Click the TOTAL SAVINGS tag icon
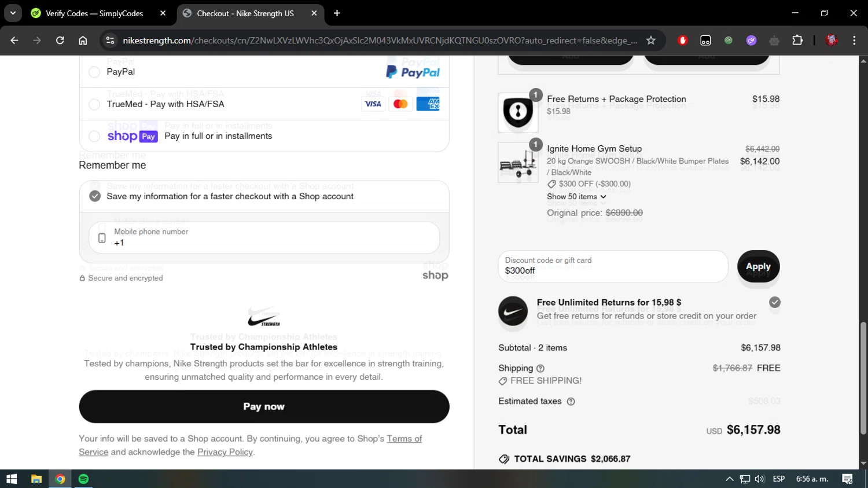This screenshot has height=488, width=868. (x=504, y=459)
